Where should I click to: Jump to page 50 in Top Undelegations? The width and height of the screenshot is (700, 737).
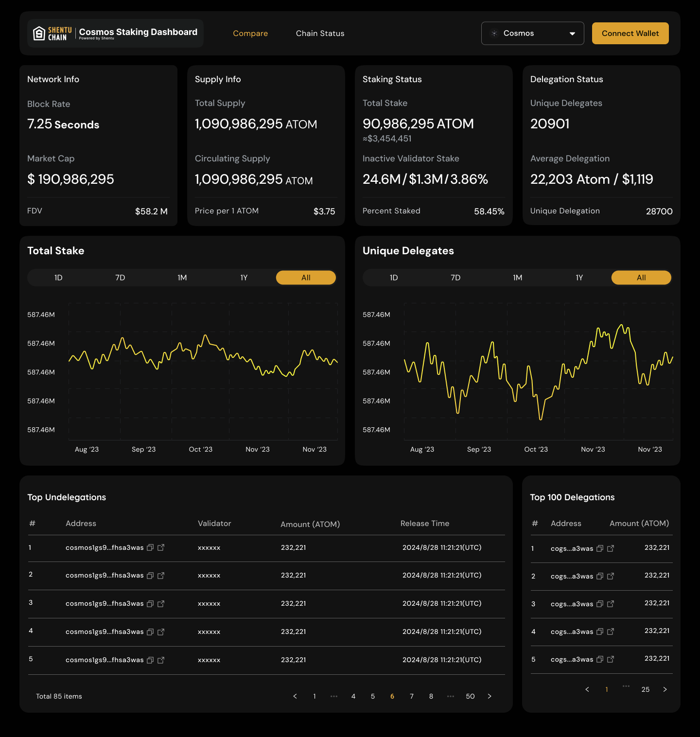(470, 696)
